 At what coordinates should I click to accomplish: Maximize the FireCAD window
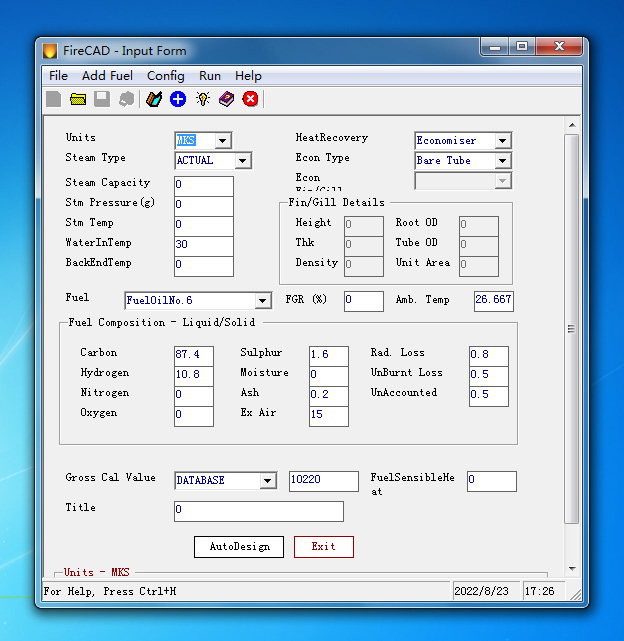pos(522,47)
